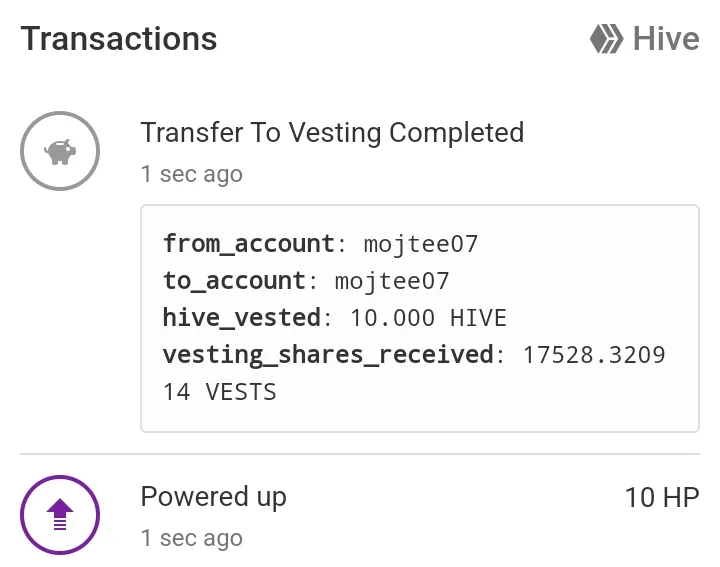Image resolution: width=720 pixels, height=567 pixels.
Task: Click the Powered up timestamp
Action: coord(191,538)
